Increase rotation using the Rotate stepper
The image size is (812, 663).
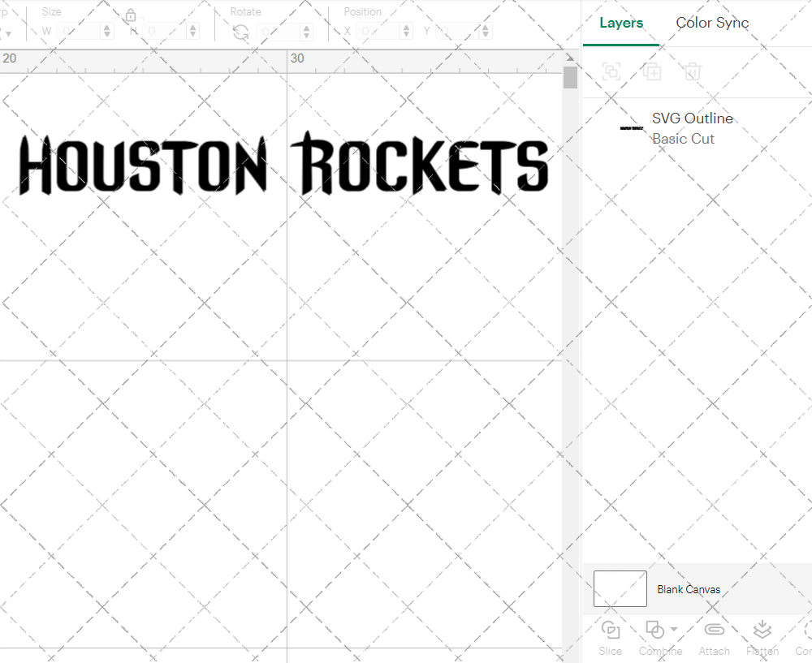(305, 26)
